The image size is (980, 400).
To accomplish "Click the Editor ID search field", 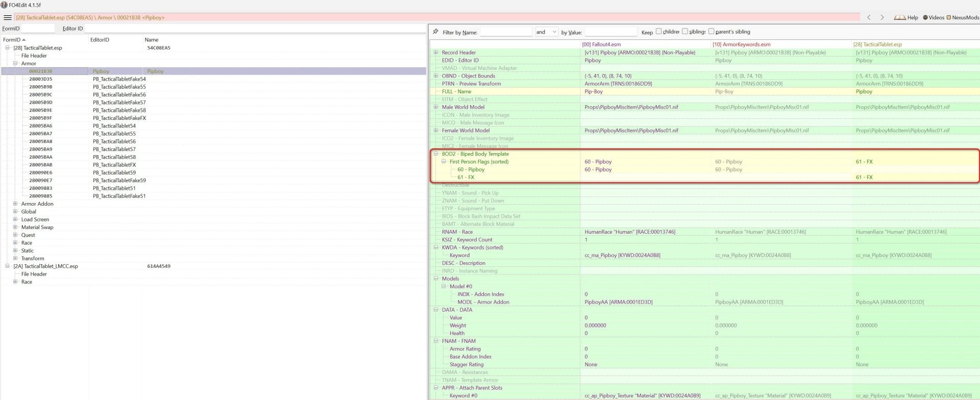I will pos(255,29).
